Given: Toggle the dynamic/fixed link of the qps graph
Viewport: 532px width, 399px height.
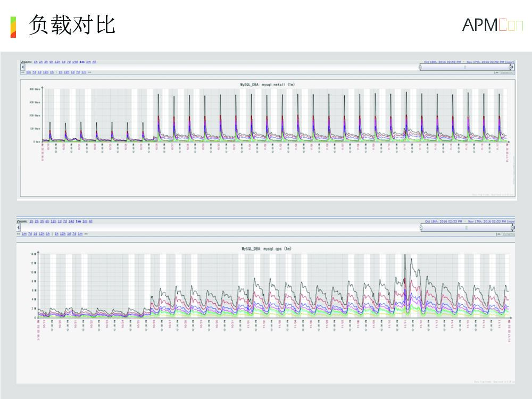Looking at the screenshot, I should 508,234.
